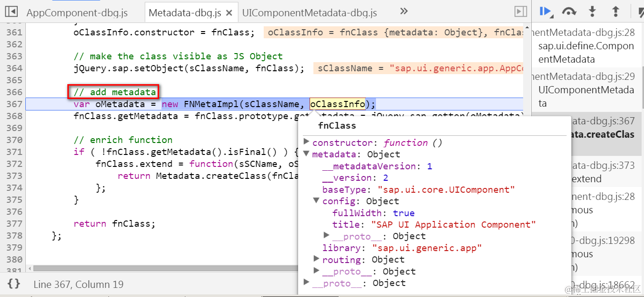
Task: Click baseType value 'sap.ui.core.UIComponent'
Action: click(x=446, y=189)
